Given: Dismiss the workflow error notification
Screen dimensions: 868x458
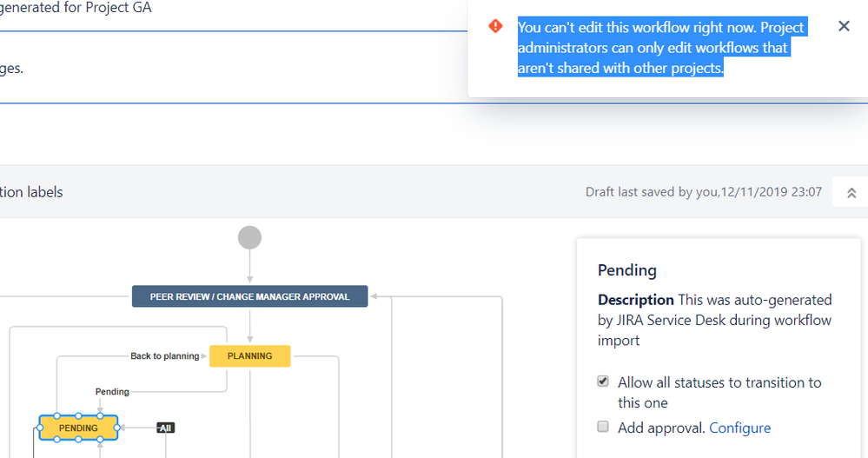Looking at the screenshot, I should 844,26.
